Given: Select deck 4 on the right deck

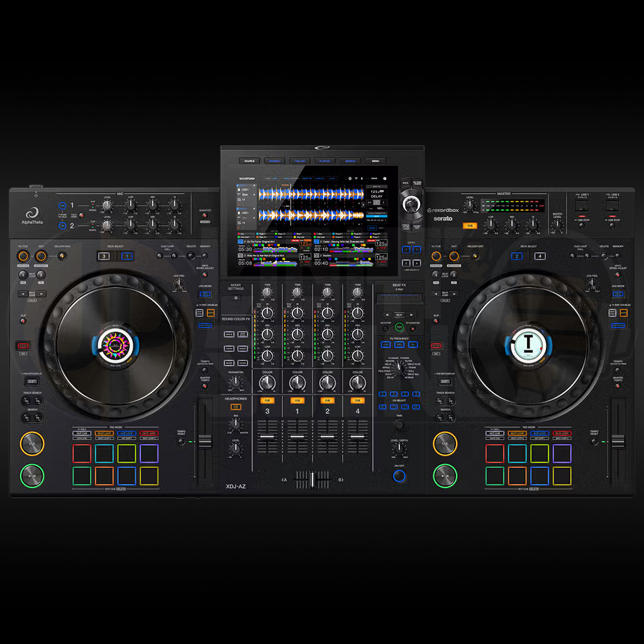Looking at the screenshot, I should tap(540, 257).
